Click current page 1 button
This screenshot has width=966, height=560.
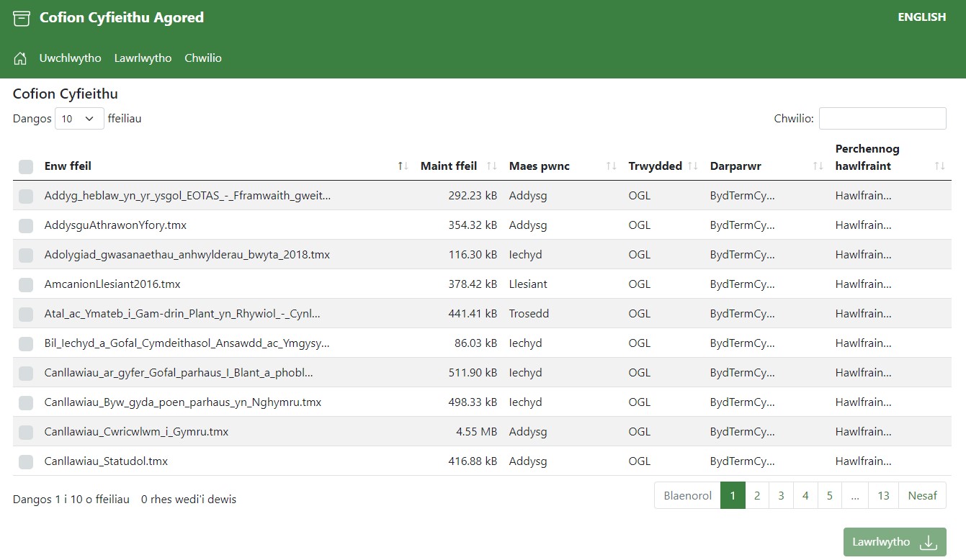click(733, 495)
